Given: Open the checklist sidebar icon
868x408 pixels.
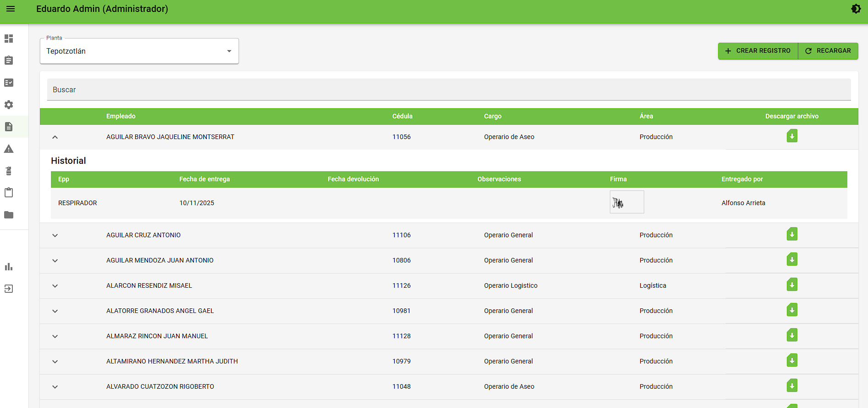Looking at the screenshot, I should click(x=9, y=83).
